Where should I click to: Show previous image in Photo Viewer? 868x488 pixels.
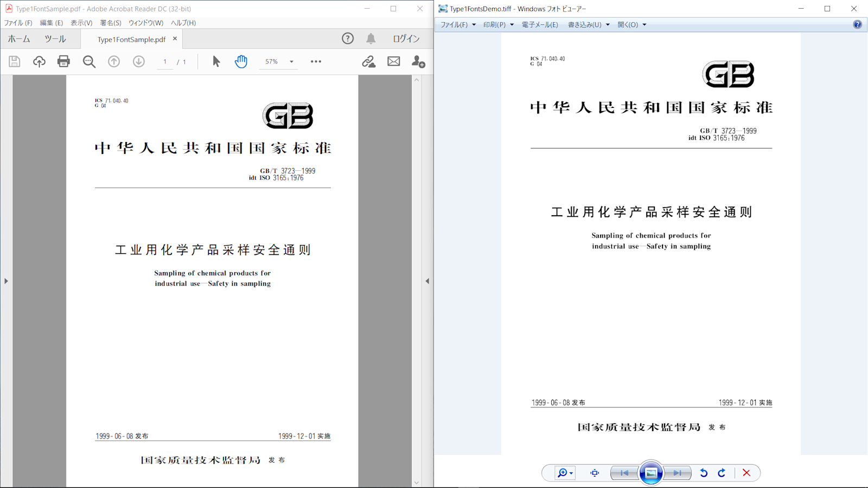tap(624, 473)
